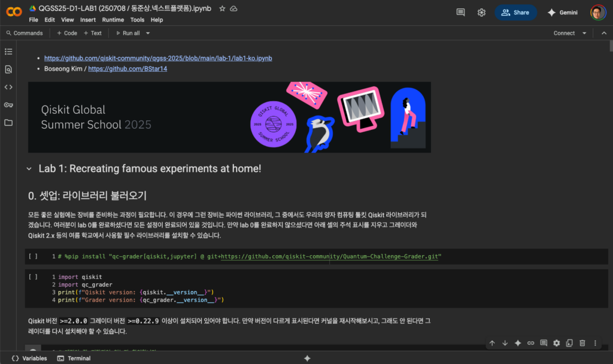
Task: Click the notebook vertical scrollbar thumb
Action: tap(611, 45)
